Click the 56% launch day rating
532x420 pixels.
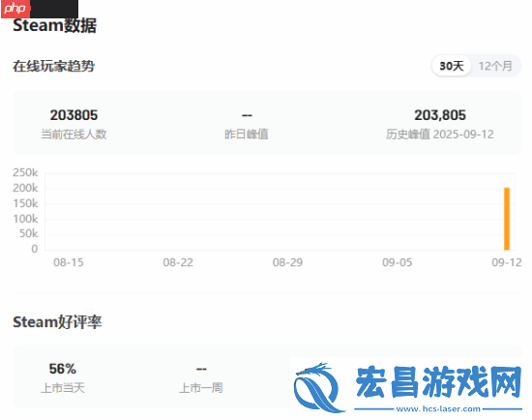point(63,369)
